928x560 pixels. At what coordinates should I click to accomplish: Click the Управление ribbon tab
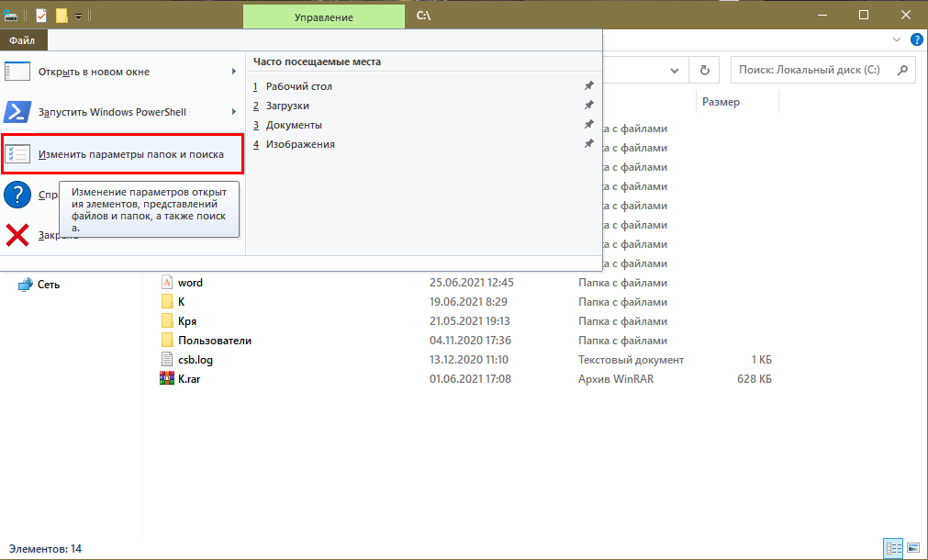(324, 17)
